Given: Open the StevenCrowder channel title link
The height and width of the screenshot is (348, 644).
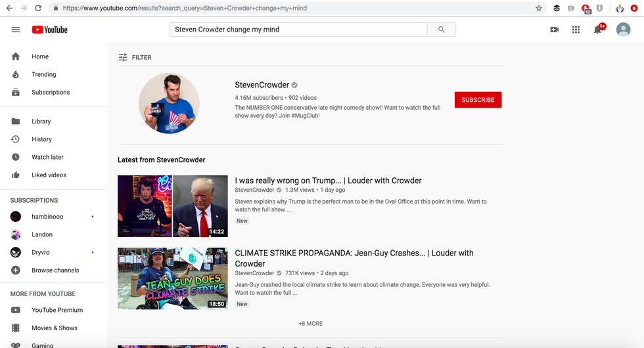Looking at the screenshot, I should (x=262, y=85).
